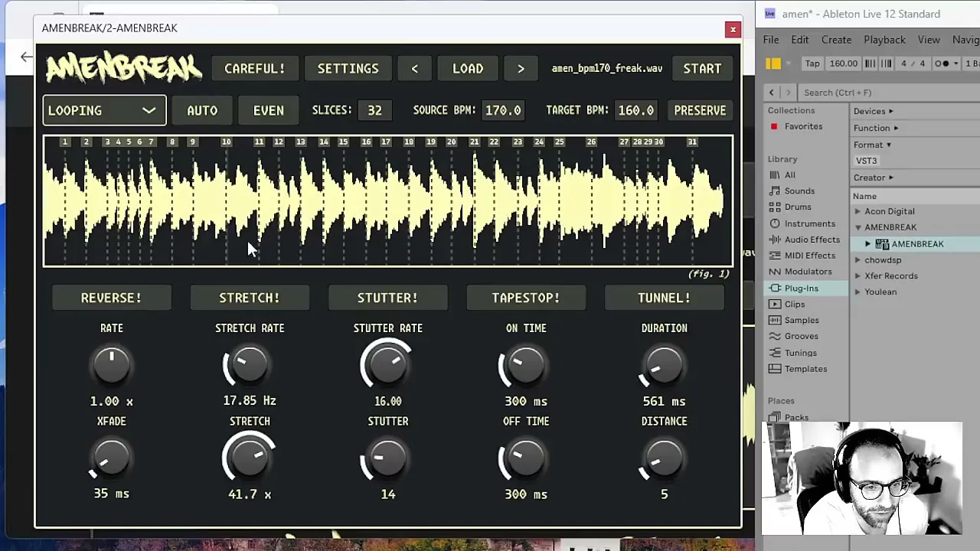The image size is (980, 551).
Task: Expand the Creator filter section
Action: [x=874, y=178]
